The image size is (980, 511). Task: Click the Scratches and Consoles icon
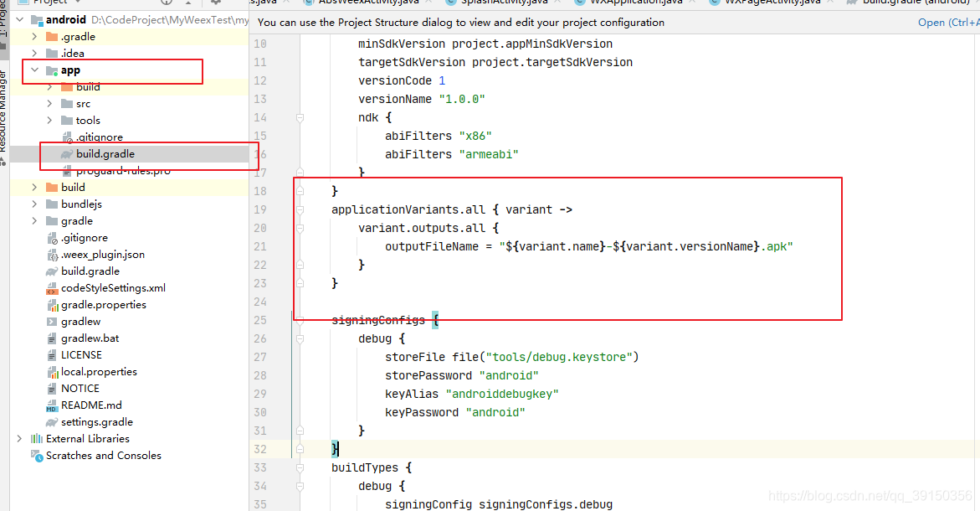[x=37, y=456]
